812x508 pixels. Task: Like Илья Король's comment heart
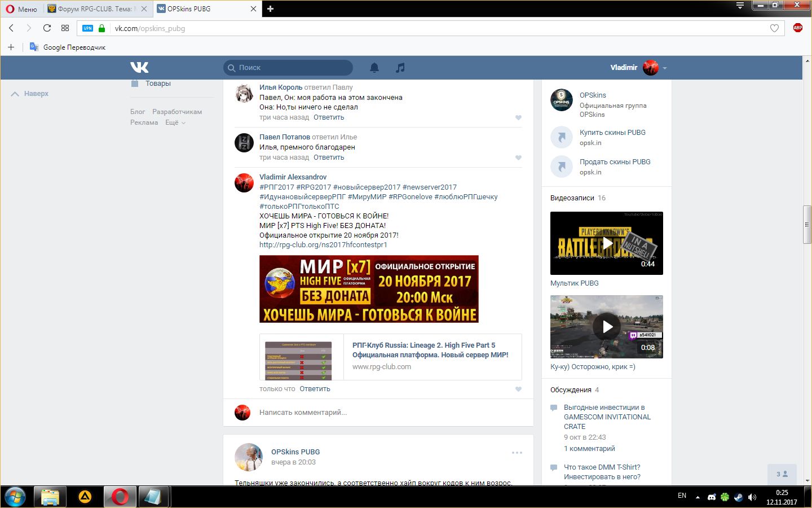click(518, 117)
